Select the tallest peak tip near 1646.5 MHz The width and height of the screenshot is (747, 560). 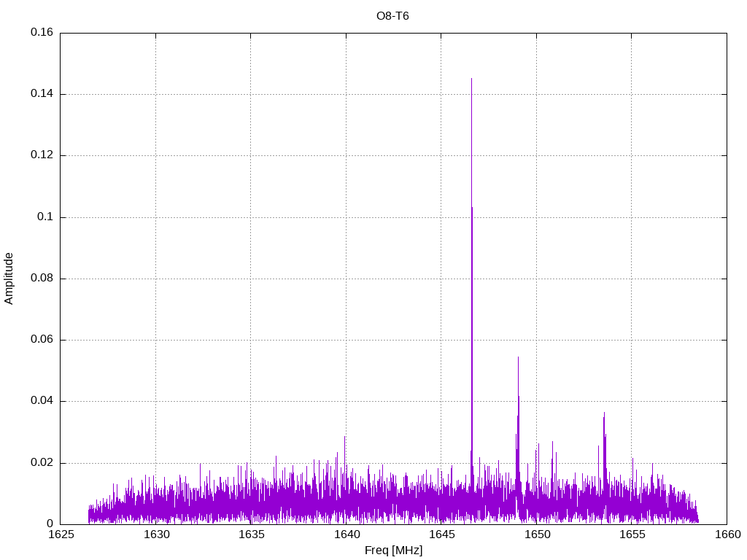point(471,79)
